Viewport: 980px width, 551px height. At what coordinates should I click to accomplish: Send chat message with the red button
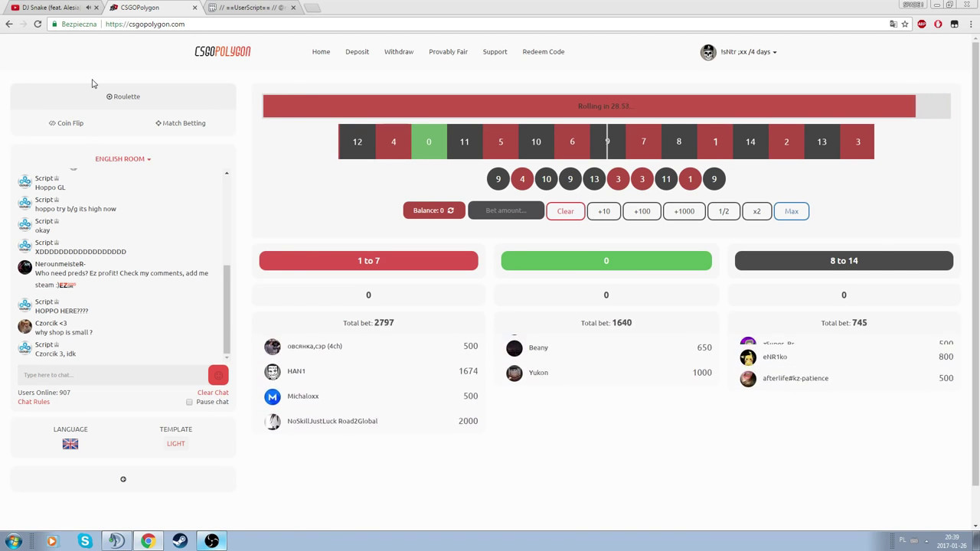tap(218, 375)
